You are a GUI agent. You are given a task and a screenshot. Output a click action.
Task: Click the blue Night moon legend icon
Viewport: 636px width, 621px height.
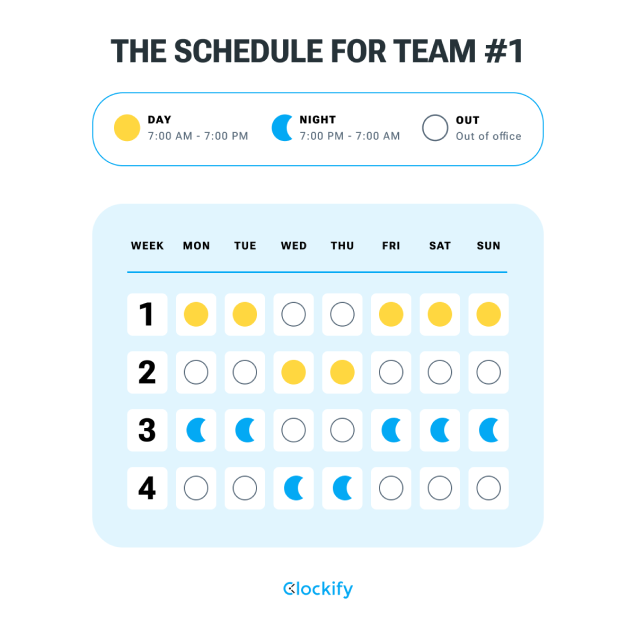pyautogui.click(x=282, y=128)
